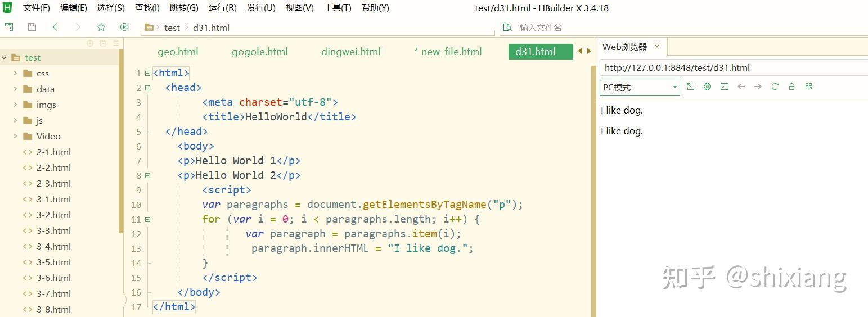Open the 文件(F) menu
The image size is (868, 317).
pyautogui.click(x=37, y=8)
